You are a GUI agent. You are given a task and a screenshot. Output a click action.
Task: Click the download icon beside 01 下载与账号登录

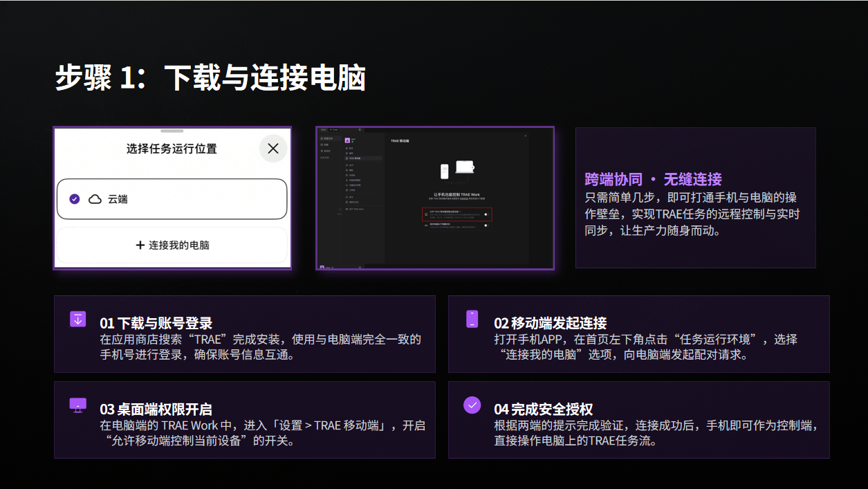[77, 319]
